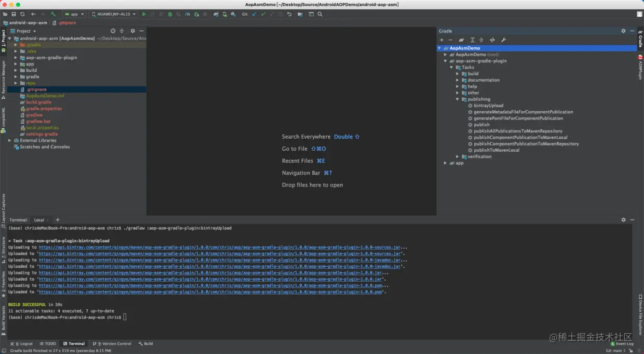Click the Gradle wrench settings icon
This screenshot has height=354, width=644.
(503, 40)
